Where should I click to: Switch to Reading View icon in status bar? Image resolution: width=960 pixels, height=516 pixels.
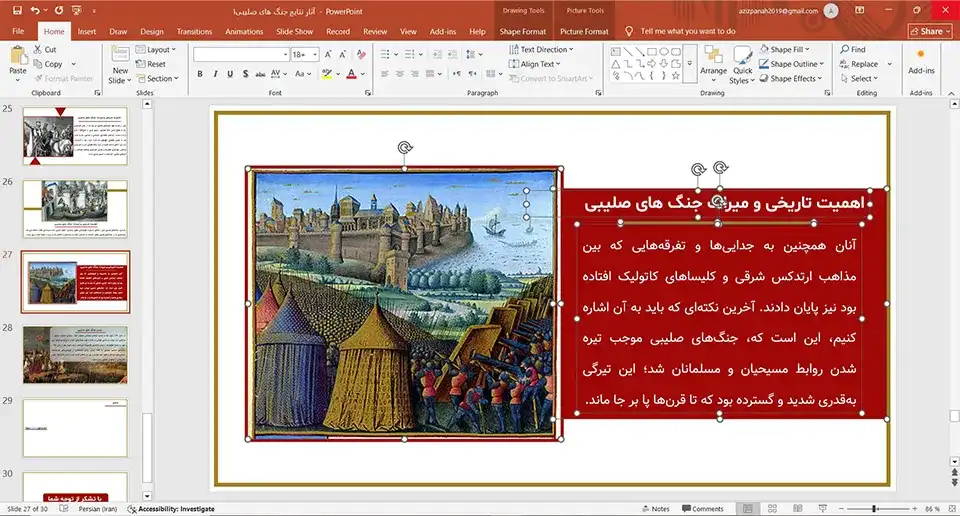pyautogui.click(x=797, y=509)
